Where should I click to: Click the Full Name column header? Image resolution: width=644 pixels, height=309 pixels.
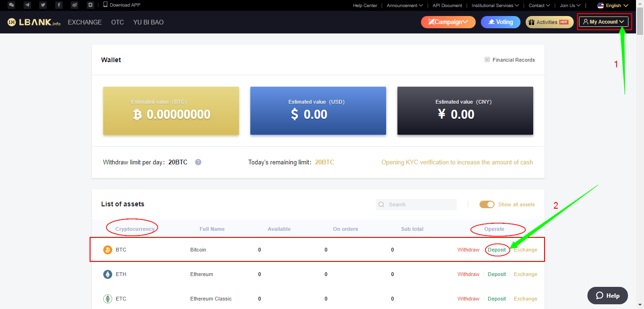212,229
